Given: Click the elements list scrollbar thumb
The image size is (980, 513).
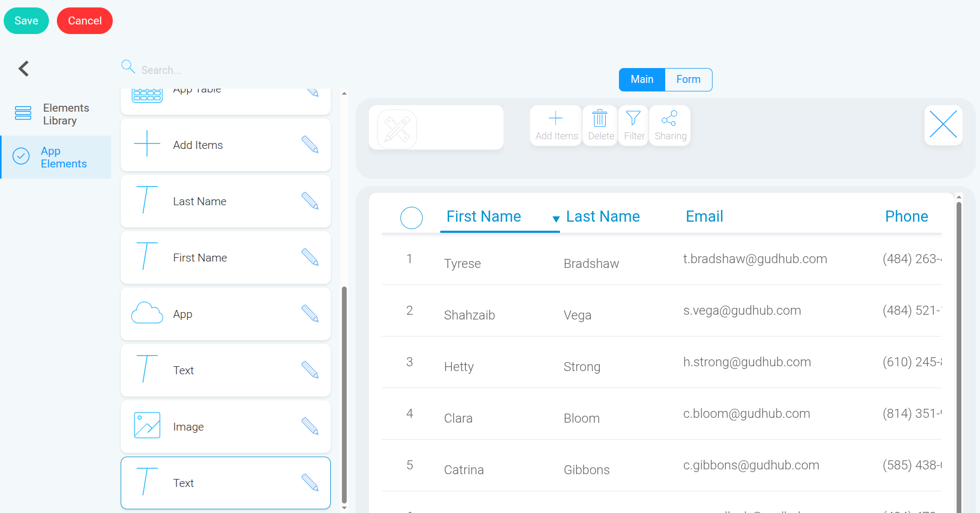Looking at the screenshot, I should [344, 394].
